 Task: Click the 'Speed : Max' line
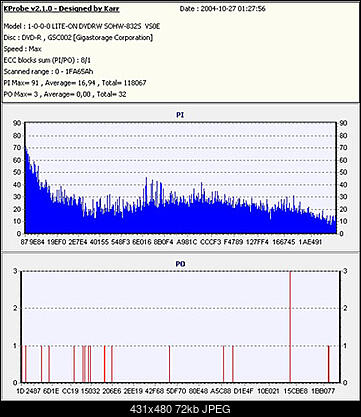[x=23, y=49]
